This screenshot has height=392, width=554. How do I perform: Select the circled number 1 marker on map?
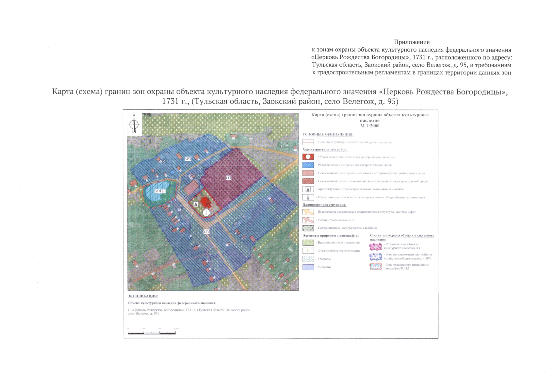[x=206, y=213]
